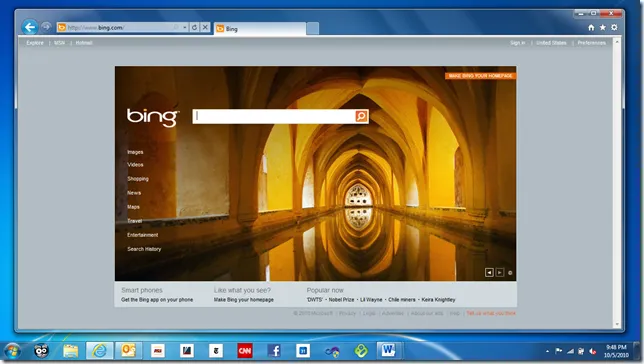Image resolution: width=644 pixels, height=364 pixels.
Task: Click the United States region link
Action: click(x=551, y=43)
